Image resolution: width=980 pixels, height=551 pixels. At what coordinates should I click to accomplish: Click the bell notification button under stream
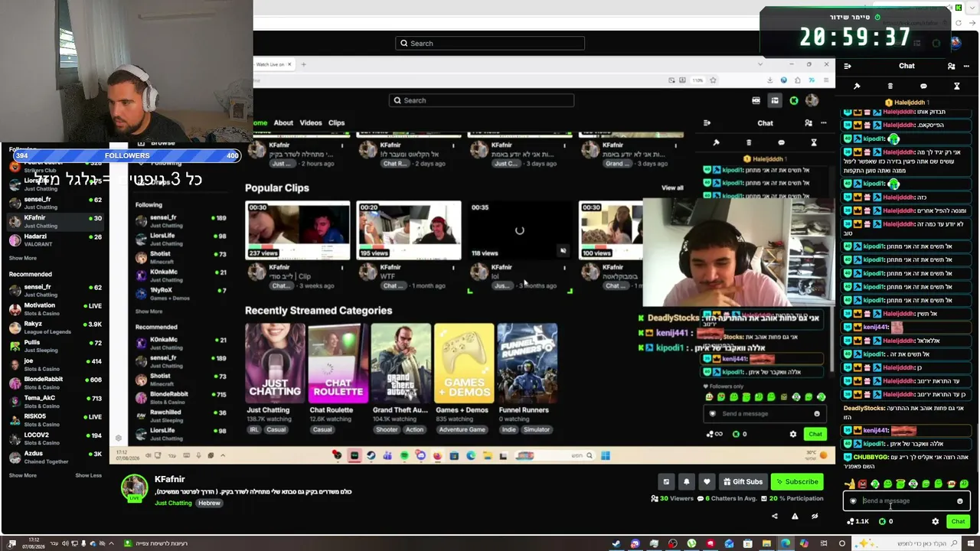(687, 481)
